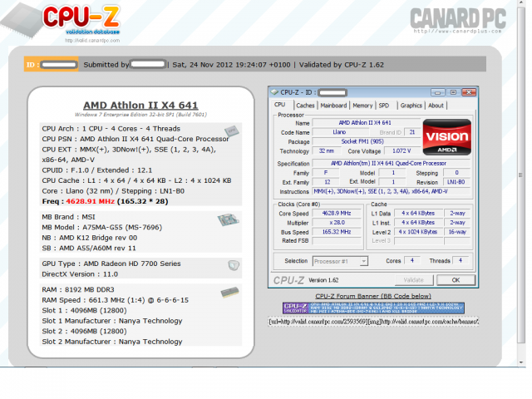Click the red 4628.91 MHz frequency value

91,201
